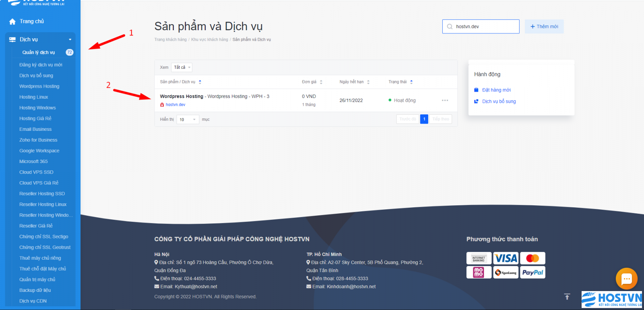The height and width of the screenshot is (310, 644).
Task: Open the orange chat bubble widget
Action: coord(627,279)
